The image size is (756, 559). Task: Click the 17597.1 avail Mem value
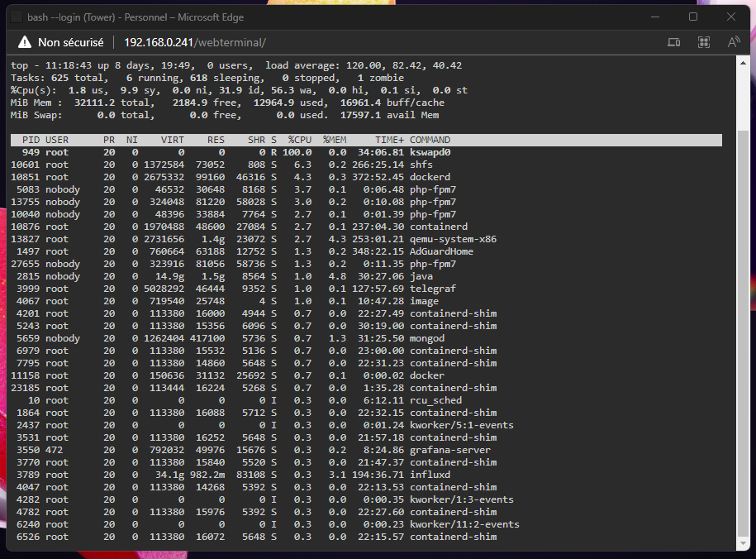390,116
